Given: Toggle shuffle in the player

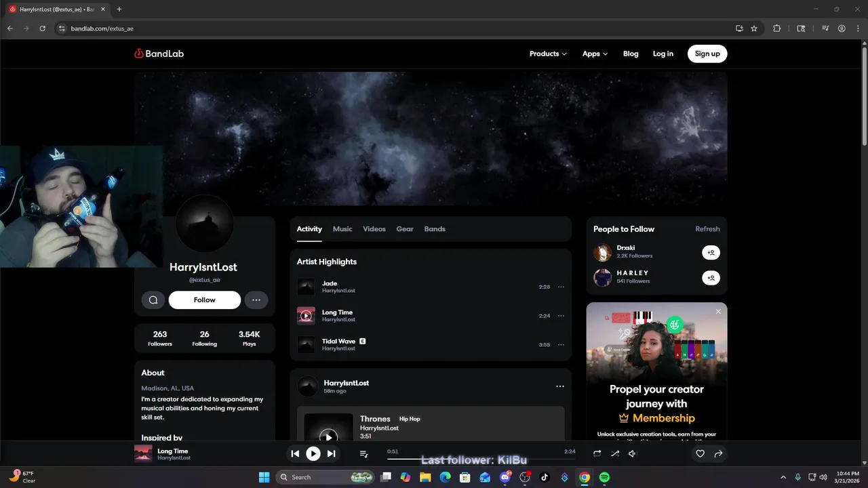Looking at the screenshot, I should point(614,453).
